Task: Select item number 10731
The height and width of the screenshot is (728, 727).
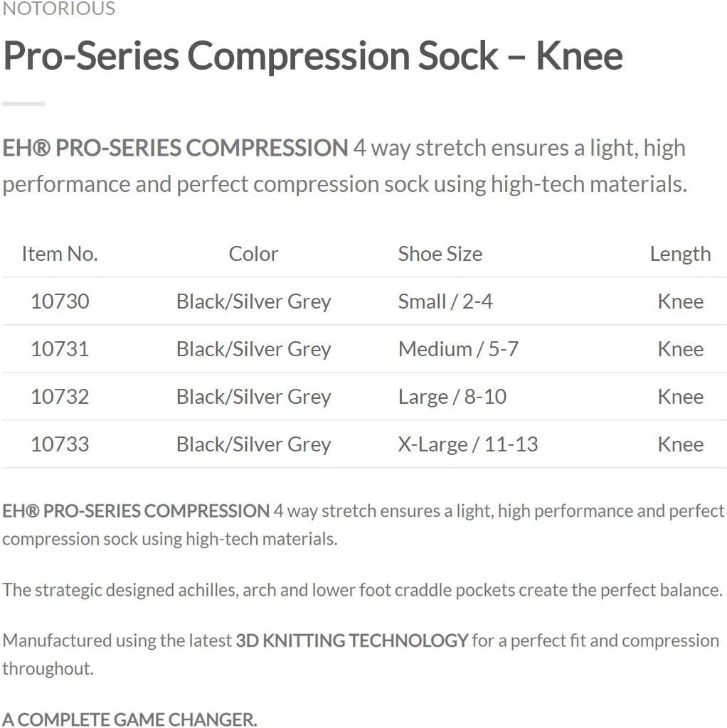Action: point(60,349)
